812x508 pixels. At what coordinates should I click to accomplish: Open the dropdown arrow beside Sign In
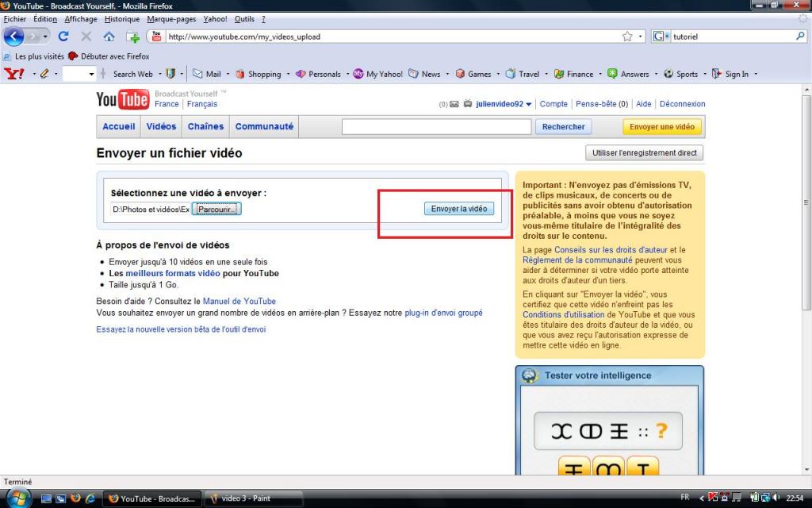[756, 74]
